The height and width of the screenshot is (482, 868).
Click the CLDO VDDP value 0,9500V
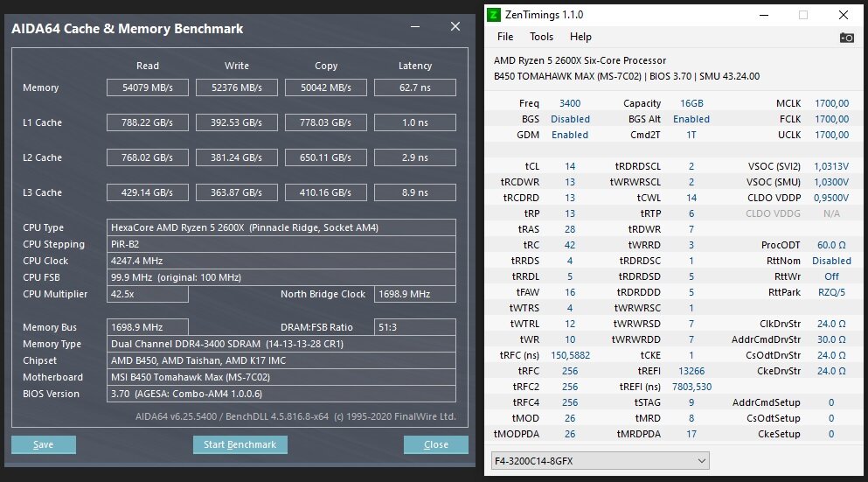click(x=831, y=198)
